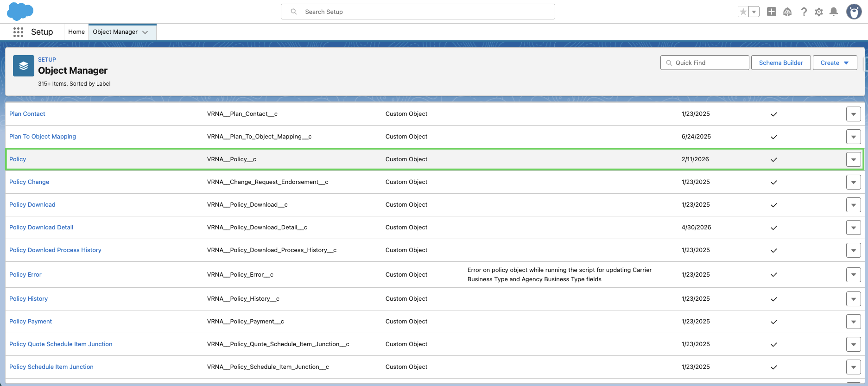868x386 pixels.
Task: Open the Policy Download Detail object
Action: pyautogui.click(x=41, y=228)
